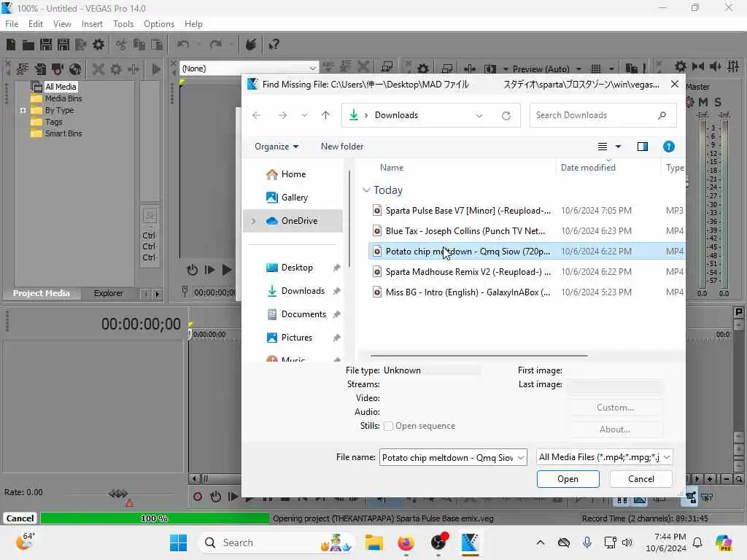This screenshot has width=747, height=560.
Task: Open the Insert menu
Action: [x=92, y=24]
